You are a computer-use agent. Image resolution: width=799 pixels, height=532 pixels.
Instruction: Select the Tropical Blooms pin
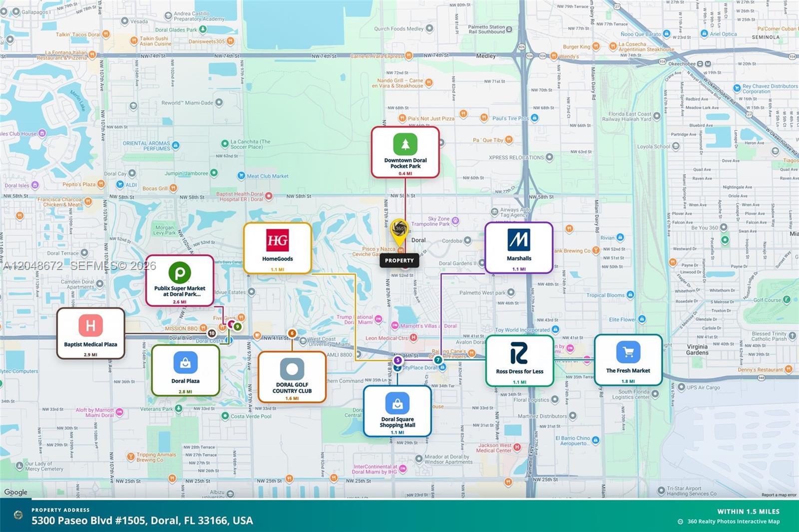[630, 295]
